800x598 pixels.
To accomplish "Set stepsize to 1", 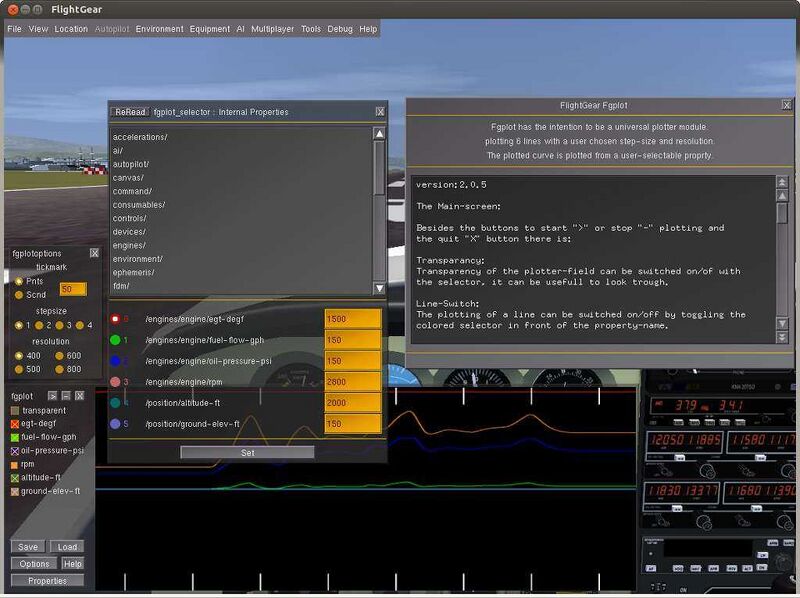I will click(19, 326).
